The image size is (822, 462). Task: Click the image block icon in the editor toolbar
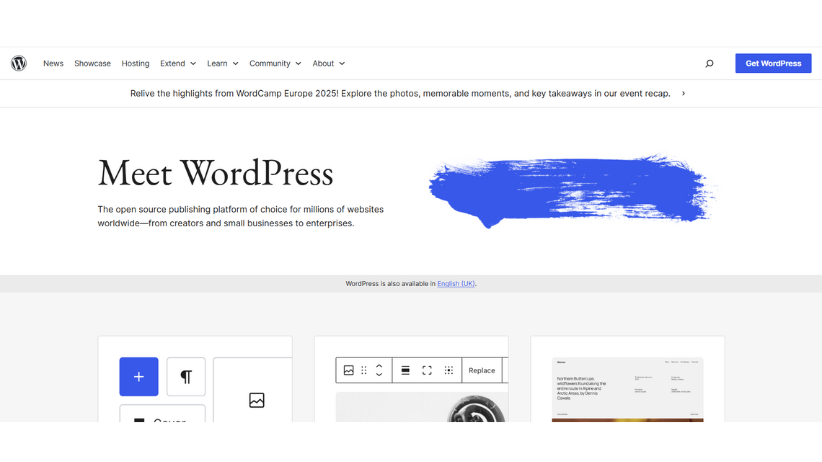tap(349, 370)
